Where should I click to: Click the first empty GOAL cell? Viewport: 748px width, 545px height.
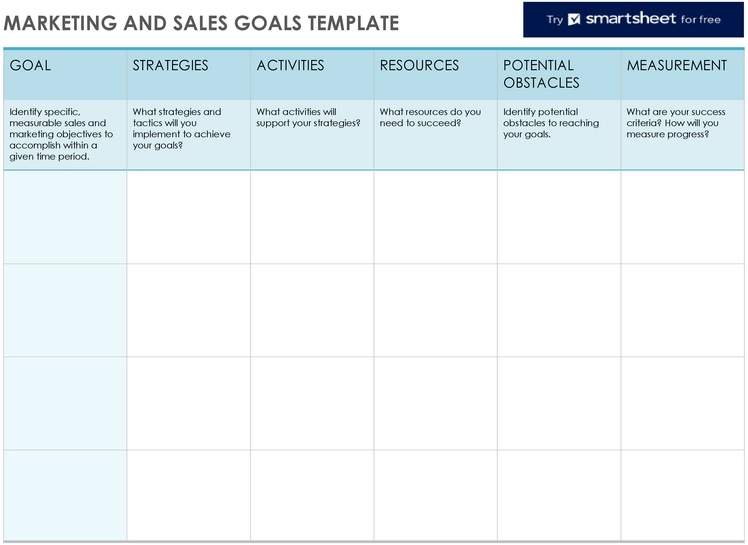pos(65,217)
